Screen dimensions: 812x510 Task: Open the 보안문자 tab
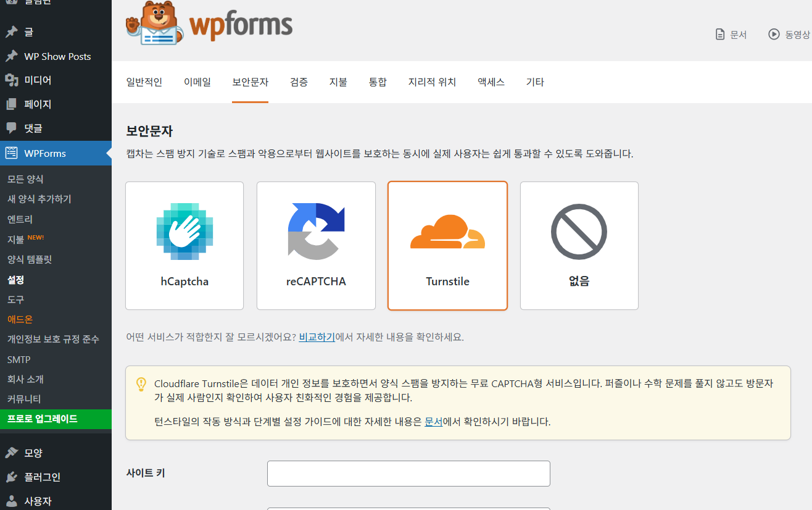click(251, 82)
